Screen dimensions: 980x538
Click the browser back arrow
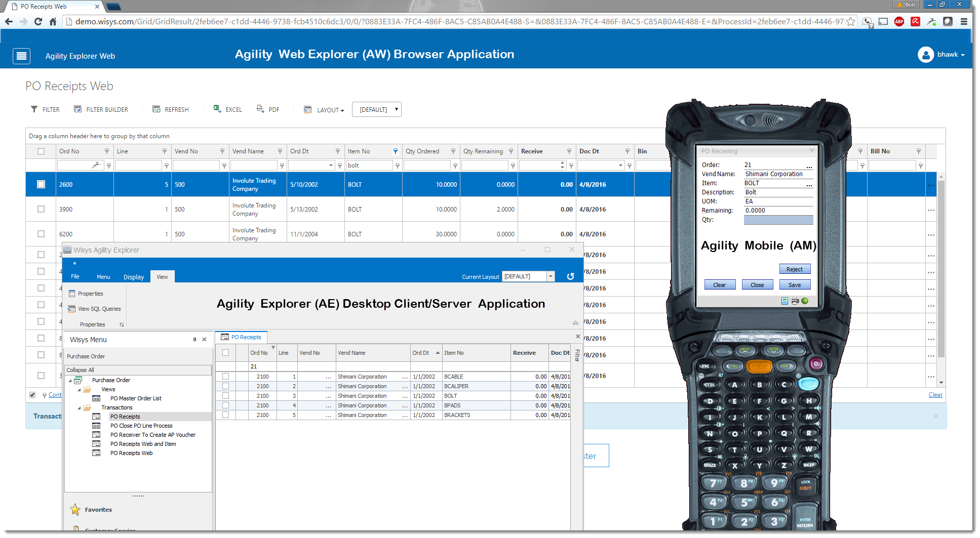click(x=9, y=22)
